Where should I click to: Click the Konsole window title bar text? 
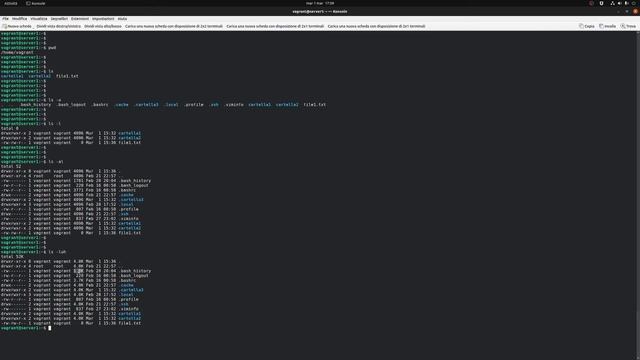coord(320,11)
